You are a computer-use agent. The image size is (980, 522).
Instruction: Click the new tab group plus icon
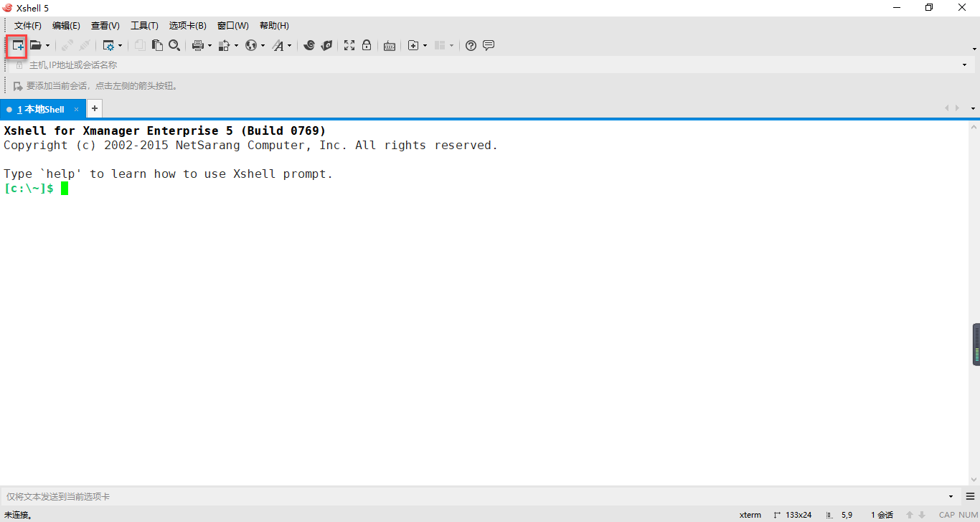[413, 45]
